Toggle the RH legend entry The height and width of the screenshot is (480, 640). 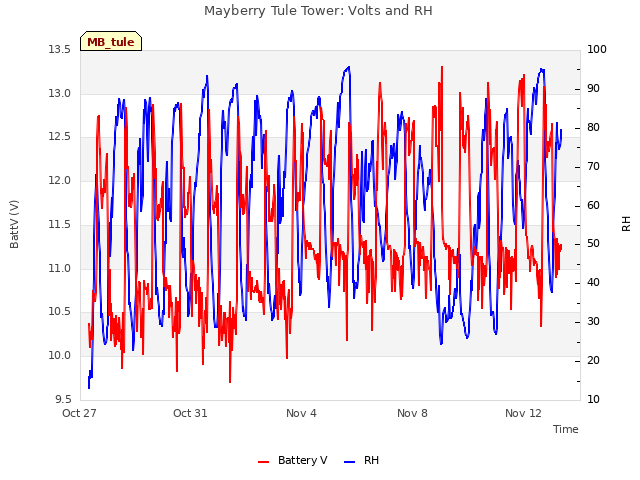pyautogui.click(x=362, y=460)
